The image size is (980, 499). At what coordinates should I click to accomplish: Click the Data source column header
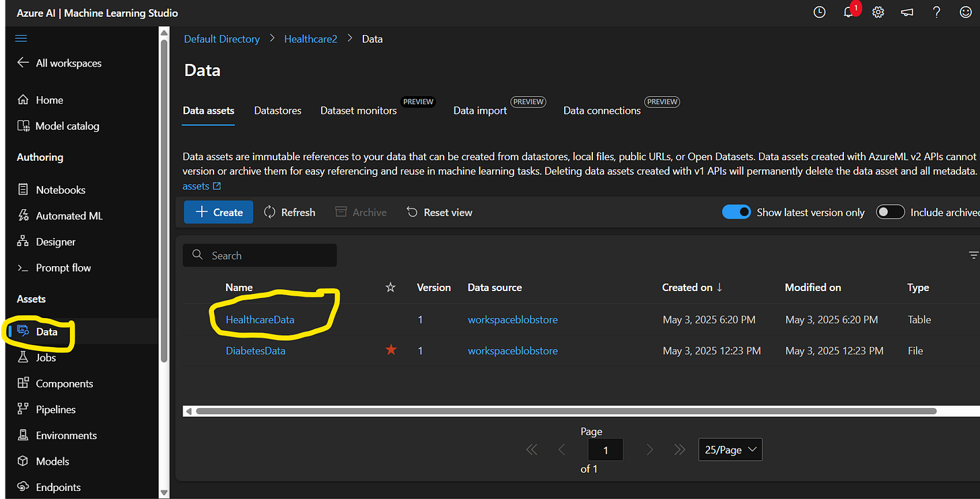(x=495, y=287)
